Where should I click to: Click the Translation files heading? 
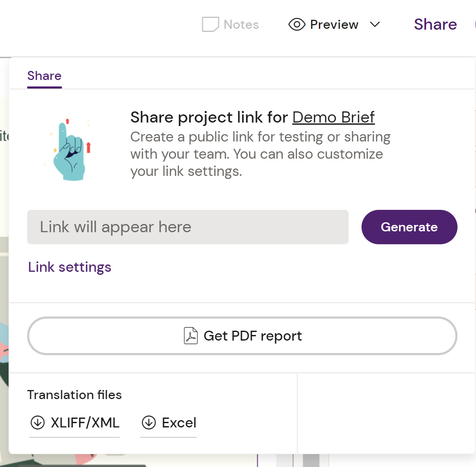pyautogui.click(x=74, y=395)
